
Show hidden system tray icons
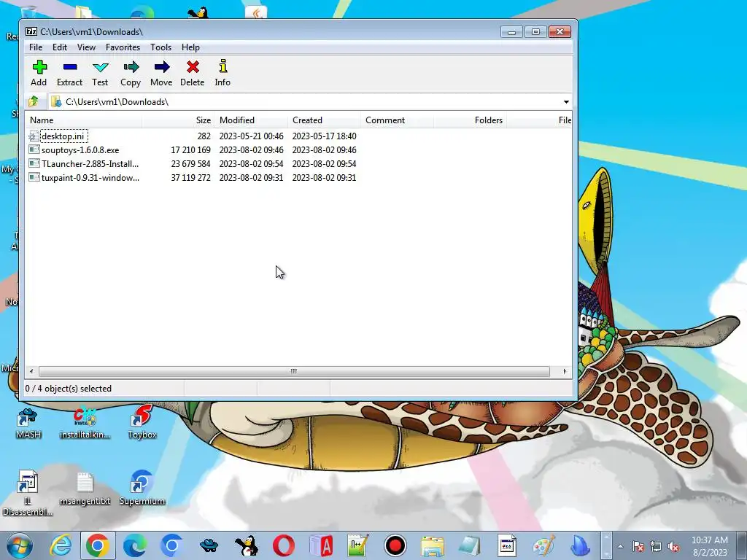tap(620, 547)
